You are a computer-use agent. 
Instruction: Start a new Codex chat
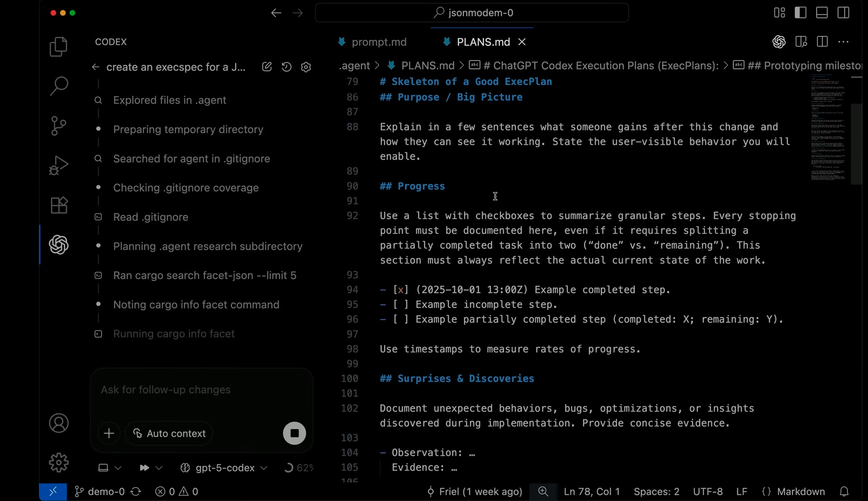pyautogui.click(x=267, y=67)
